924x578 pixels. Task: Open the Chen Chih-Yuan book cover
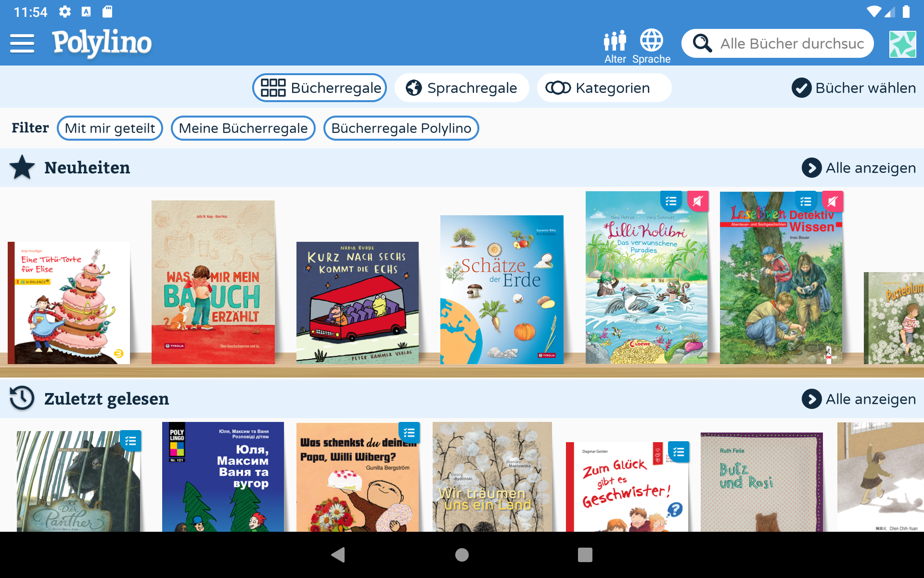tap(881, 477)
